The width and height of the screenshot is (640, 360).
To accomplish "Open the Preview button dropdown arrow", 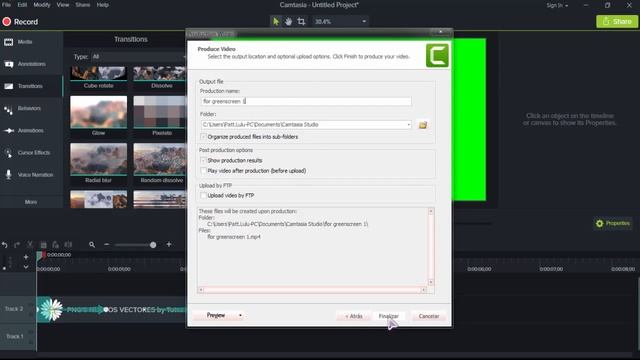I will pyautogui.click(x=240, y=316).
